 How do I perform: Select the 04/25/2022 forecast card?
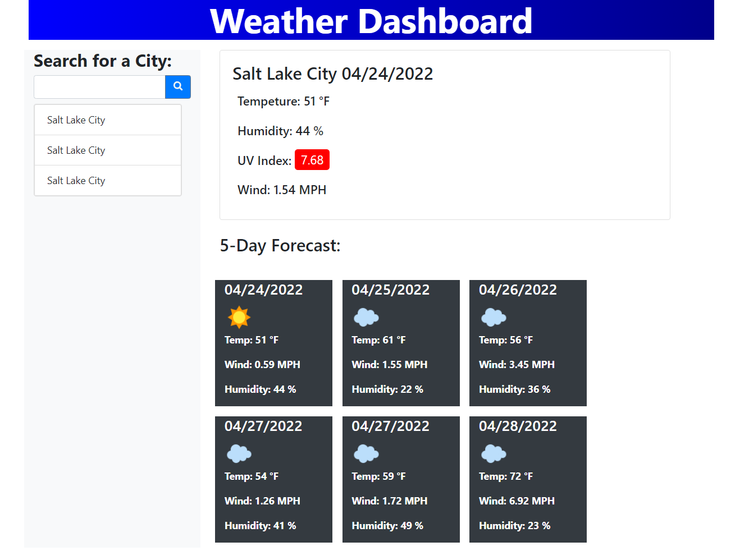[400, 343]
